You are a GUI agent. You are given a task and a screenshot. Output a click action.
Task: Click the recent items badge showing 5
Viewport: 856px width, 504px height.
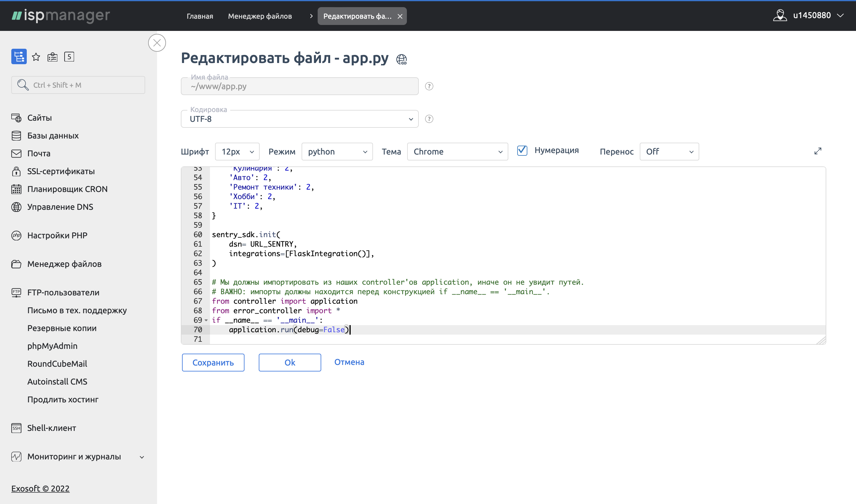coord(69,57)
